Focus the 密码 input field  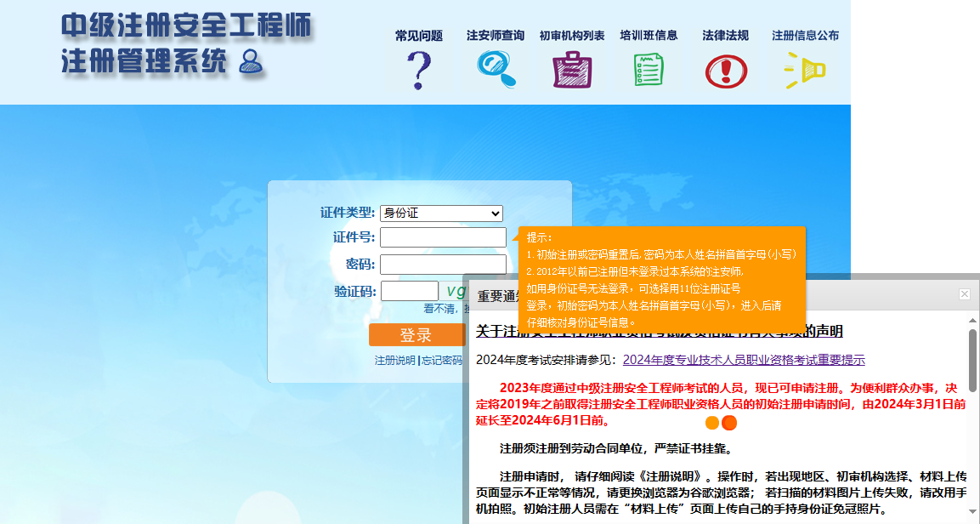pyautogui.click(x=443, y=265)
